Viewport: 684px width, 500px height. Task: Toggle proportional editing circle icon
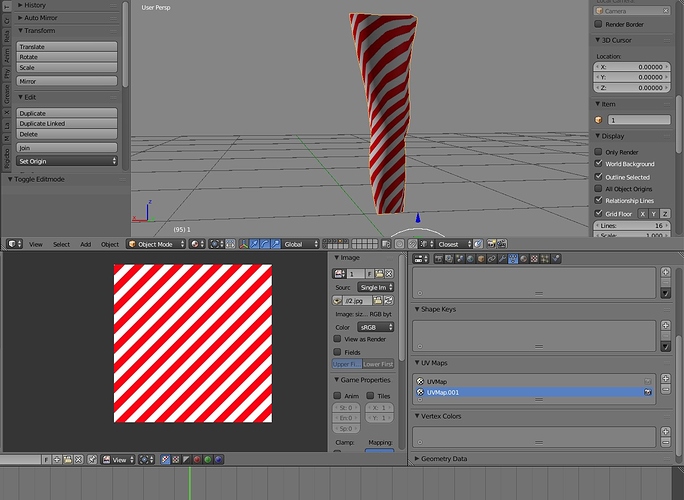399,244
